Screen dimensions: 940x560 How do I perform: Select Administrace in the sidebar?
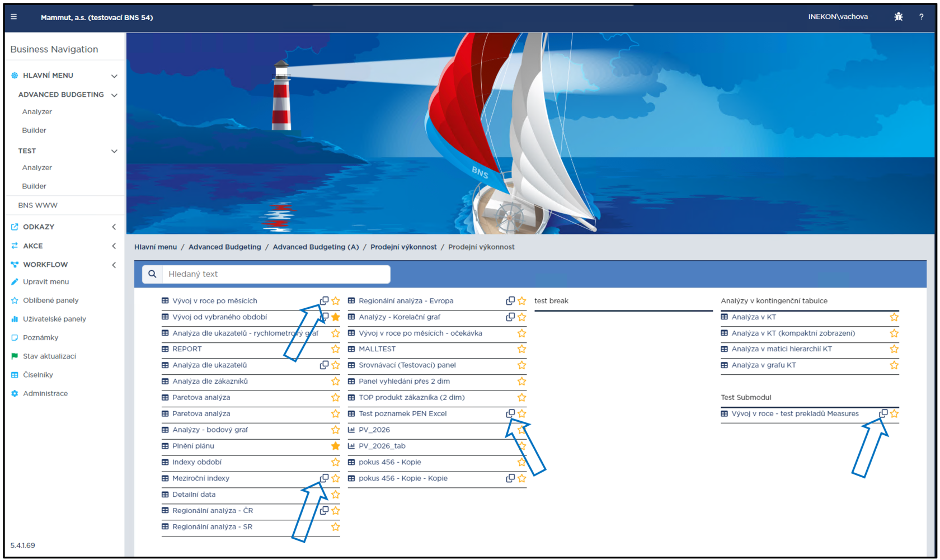click(x=45, y=393)
